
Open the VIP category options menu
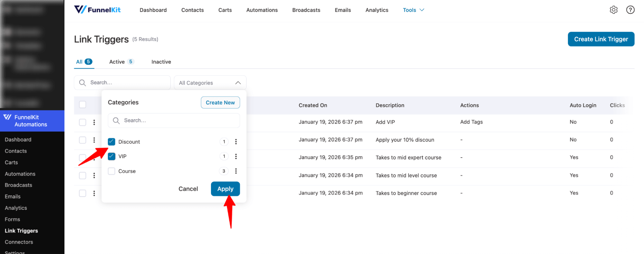(236, 157)
